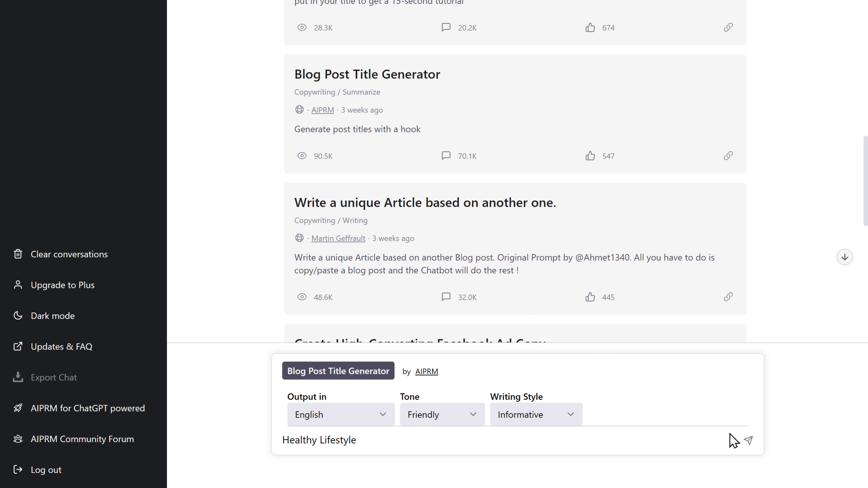Click comment icon on Blog Post Title Generator

[x=446, y=156]
